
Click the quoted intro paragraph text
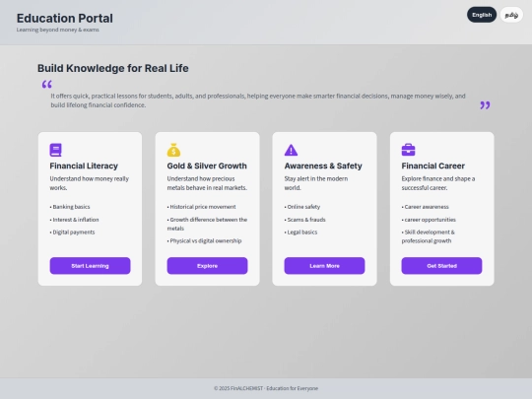258,100
